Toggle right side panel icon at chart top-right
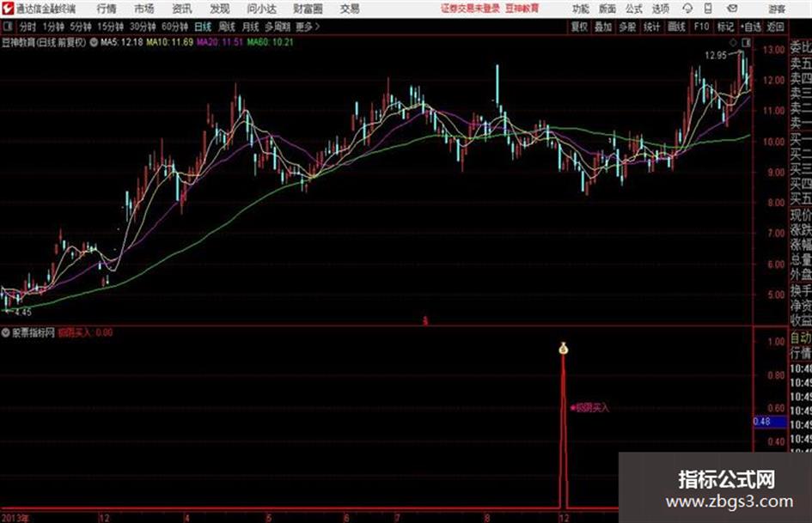 (x=747, y=42)
